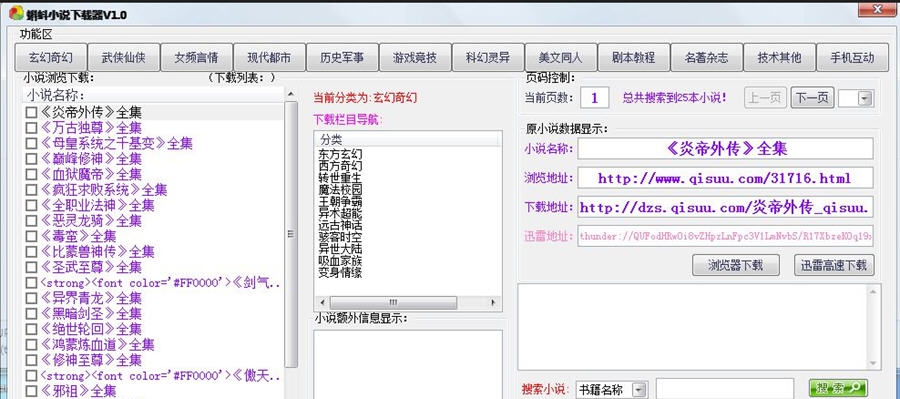
Task: Go to next page with 下一页
Action: 812,98
